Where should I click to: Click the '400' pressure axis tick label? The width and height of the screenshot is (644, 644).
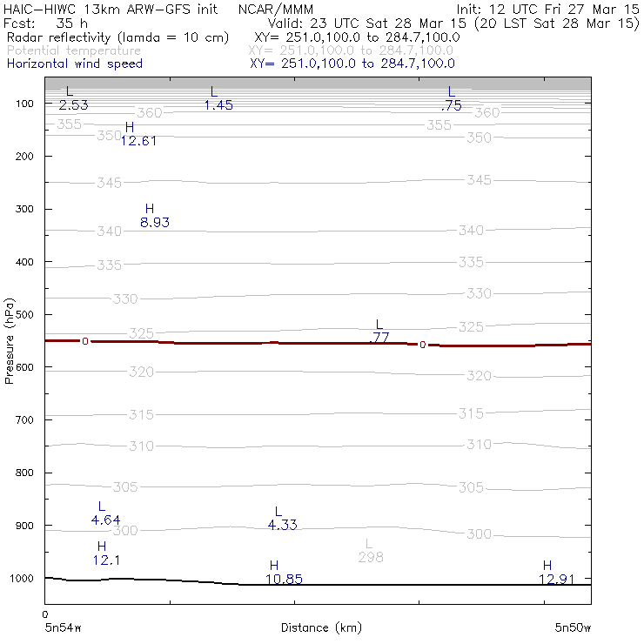click(24, 262)
